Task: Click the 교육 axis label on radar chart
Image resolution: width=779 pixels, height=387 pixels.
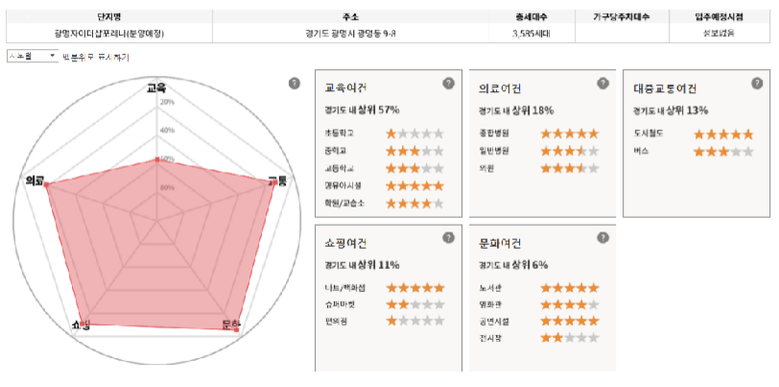Action: pyautogui.click(x=156, y=88)
